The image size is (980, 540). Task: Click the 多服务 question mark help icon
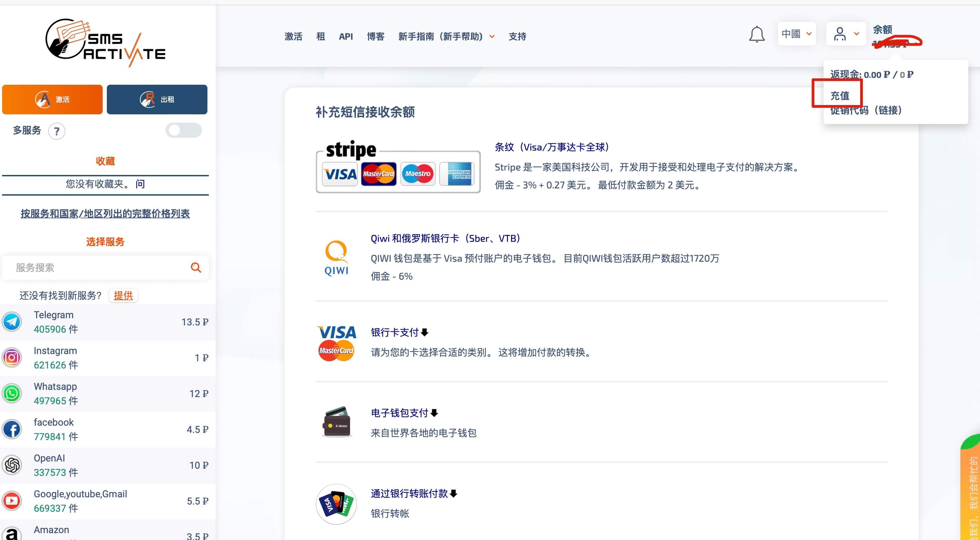point(57,132)
